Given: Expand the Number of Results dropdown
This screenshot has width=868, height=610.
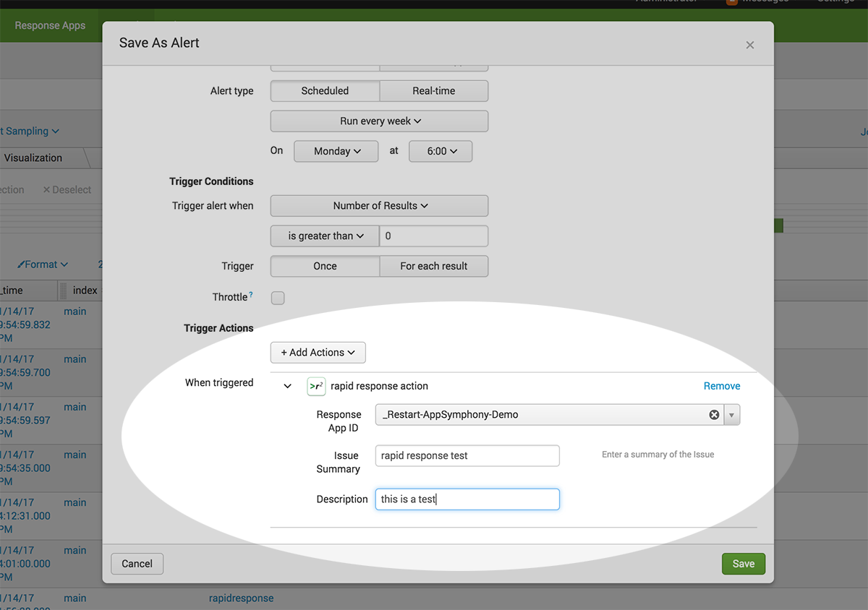Looking at the screenshot, I should point(379,206).
